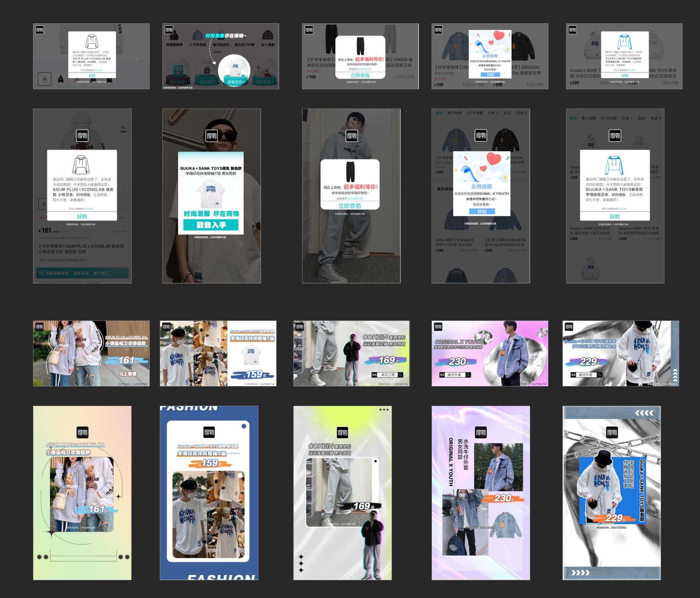700x598 pixels.
Task: Click blue 好的 in tall 友情提醒 popup
Action: tap(482, 212)
